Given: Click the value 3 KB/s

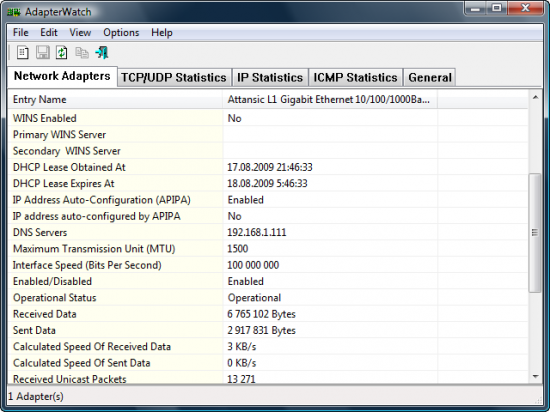Looking at the screenshot, I should [x=242, y=346].
